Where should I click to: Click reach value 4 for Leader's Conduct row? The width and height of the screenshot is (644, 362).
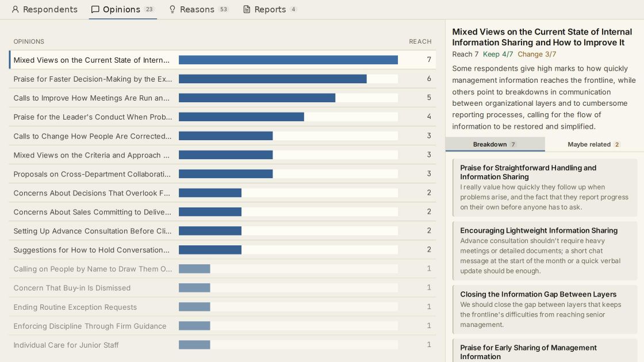[x=429, y=117]
